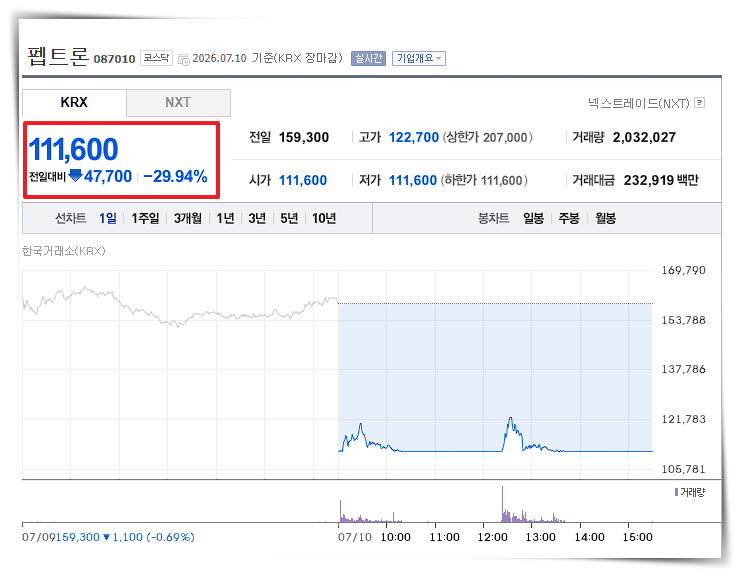Select the 10년 line chart period
The width and height of the screenshot is (741, 577).
coord(324,218)
